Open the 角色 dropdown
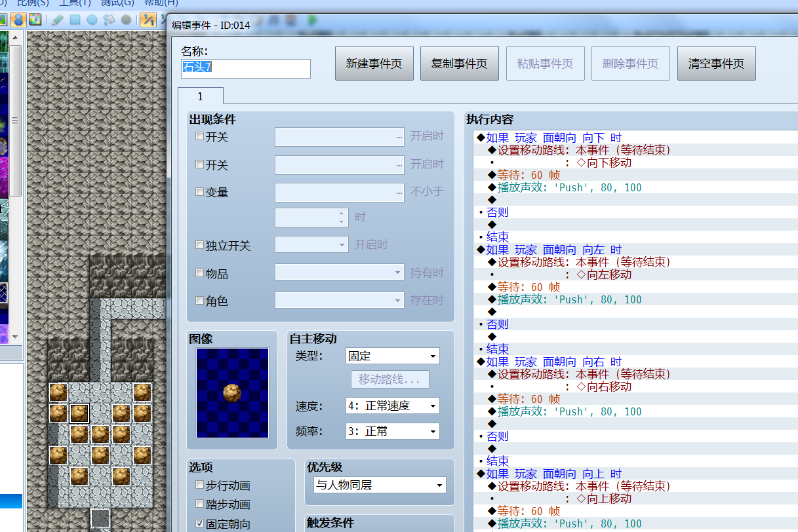 340,301
